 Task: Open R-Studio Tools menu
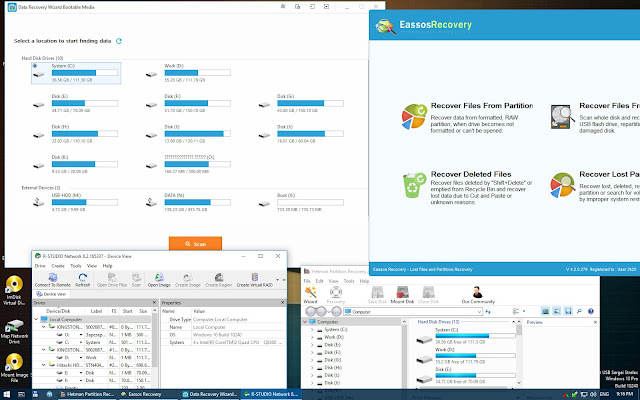[76, 266]
